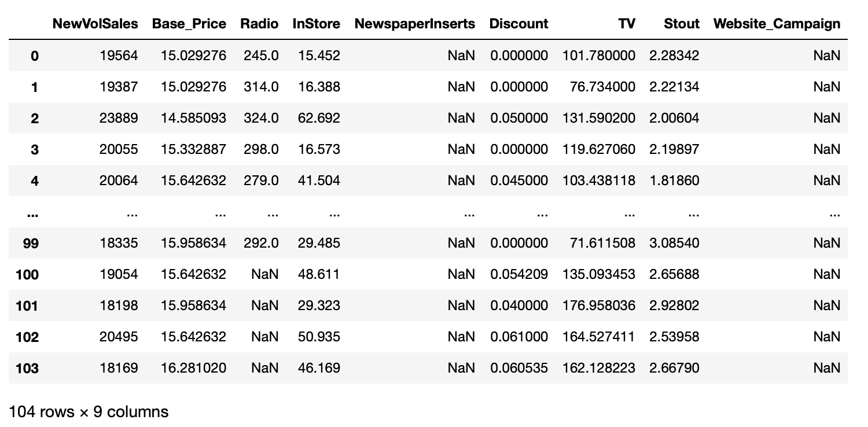Screen dimensions: 868x427
Task: Select the Stout column header
Action: 682,24
